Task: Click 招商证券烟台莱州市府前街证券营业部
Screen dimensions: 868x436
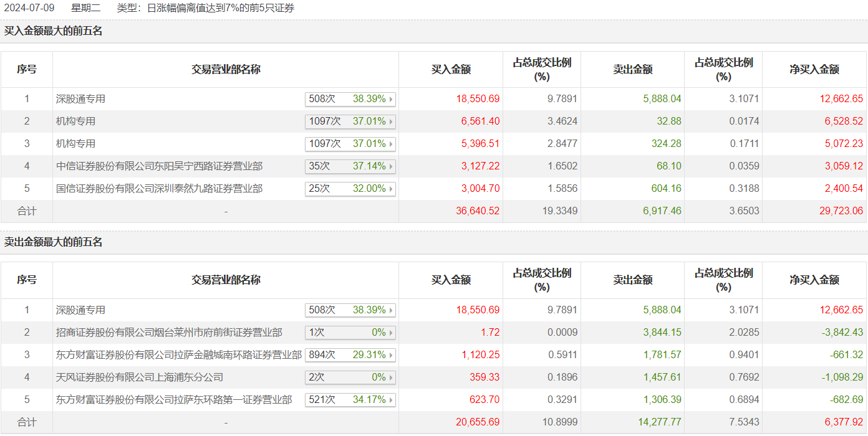Action: coord(169,333)
